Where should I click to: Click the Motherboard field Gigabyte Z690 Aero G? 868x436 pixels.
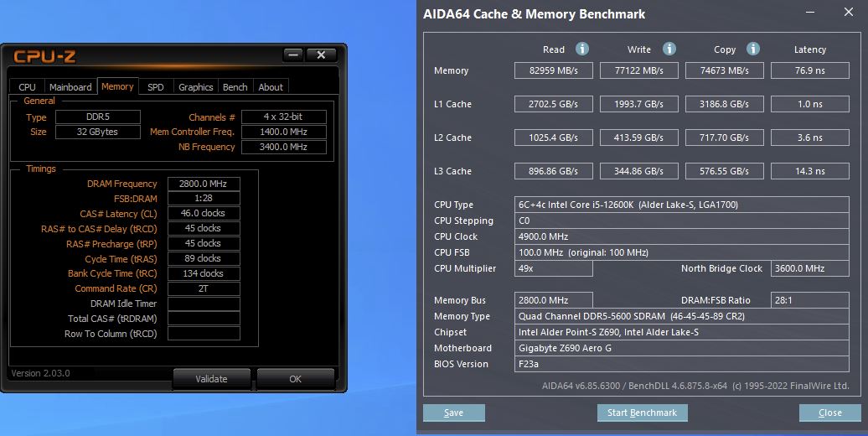click(681, 349)
